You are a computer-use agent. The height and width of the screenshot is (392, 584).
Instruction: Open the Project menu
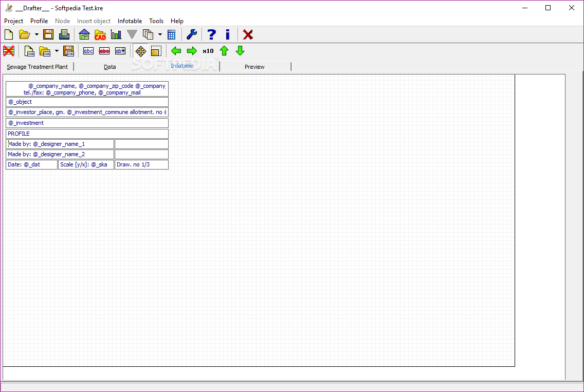(x=14, y=21)
